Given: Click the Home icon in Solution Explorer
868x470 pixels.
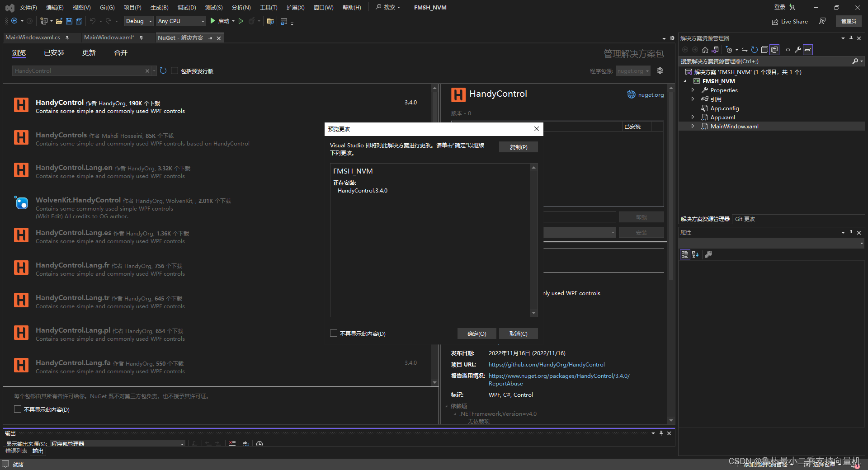Looking at the screenshot, I should click(x=705, y=50).
